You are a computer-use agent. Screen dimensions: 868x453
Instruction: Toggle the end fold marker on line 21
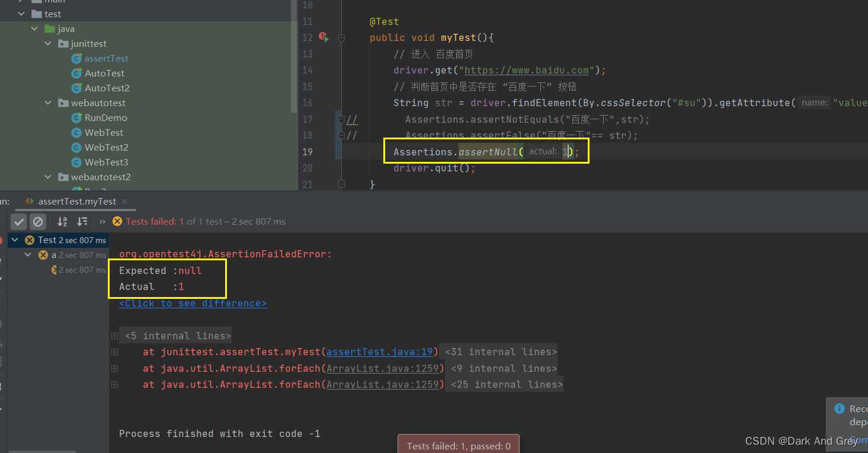click(341, 184)
